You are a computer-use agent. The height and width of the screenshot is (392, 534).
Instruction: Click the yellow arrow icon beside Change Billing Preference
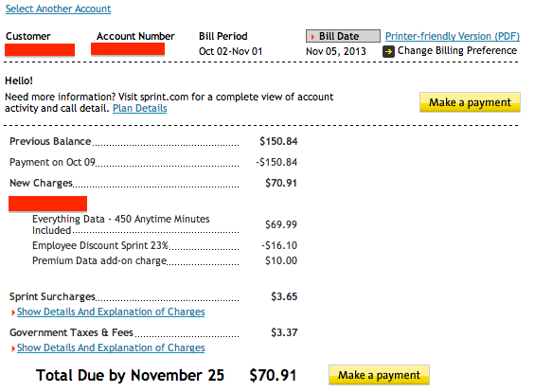[388, 51]
